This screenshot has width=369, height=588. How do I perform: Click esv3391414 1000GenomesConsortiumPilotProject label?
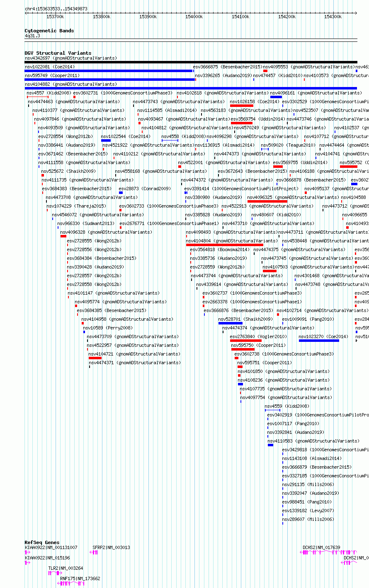[x=241, y=189]
